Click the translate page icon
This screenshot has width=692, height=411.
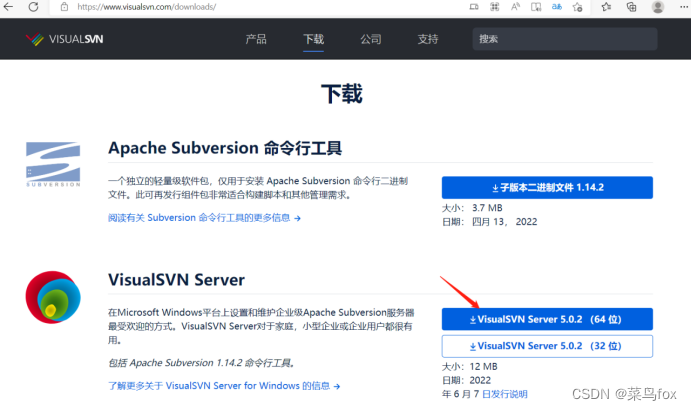(x=557, y=7)
